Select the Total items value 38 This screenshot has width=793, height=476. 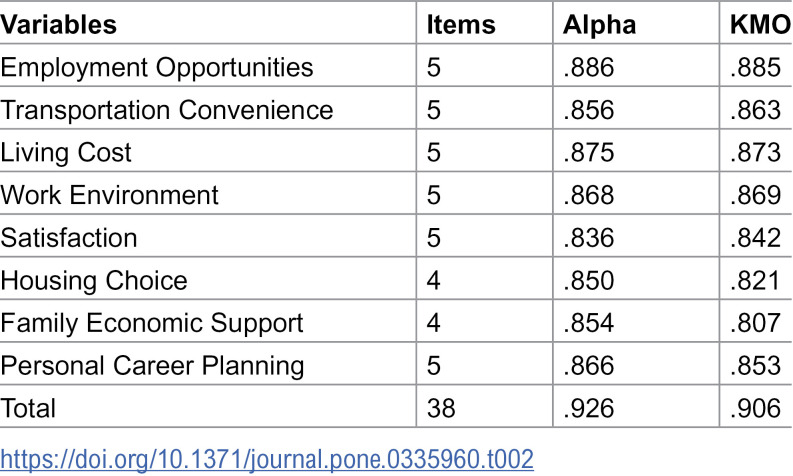[441, 408]
